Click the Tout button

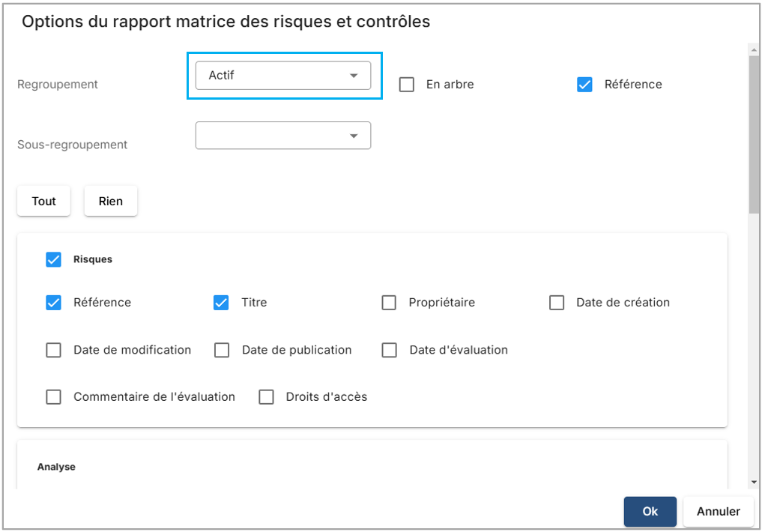point(43,201)
